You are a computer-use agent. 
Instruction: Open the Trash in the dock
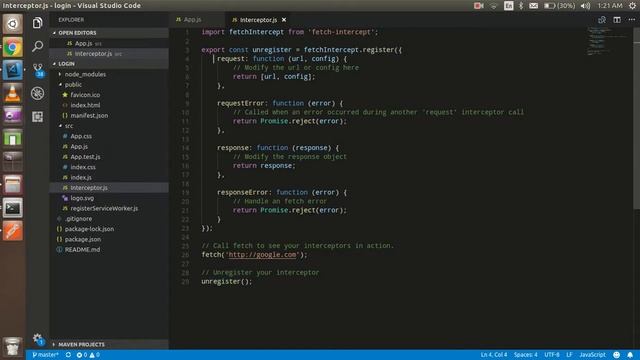point(13,347)
